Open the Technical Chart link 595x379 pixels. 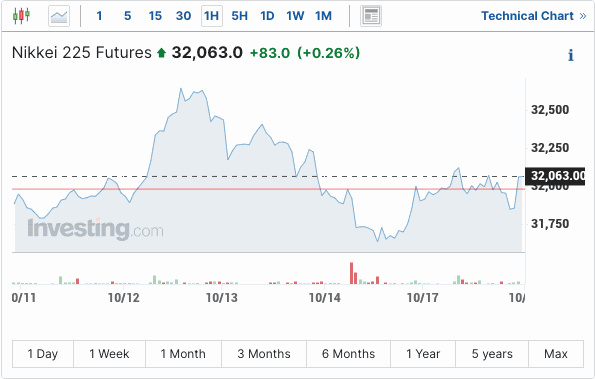(534, 16)
